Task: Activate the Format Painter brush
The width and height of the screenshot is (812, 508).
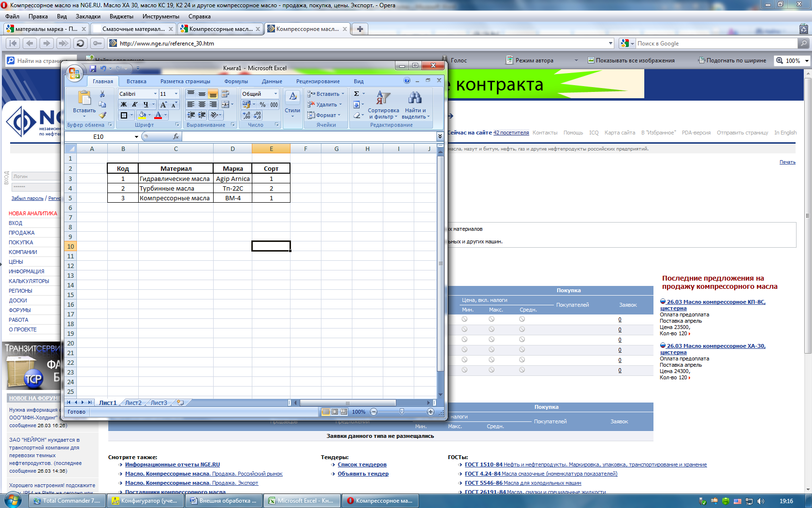Action: [x=102, y=115]
